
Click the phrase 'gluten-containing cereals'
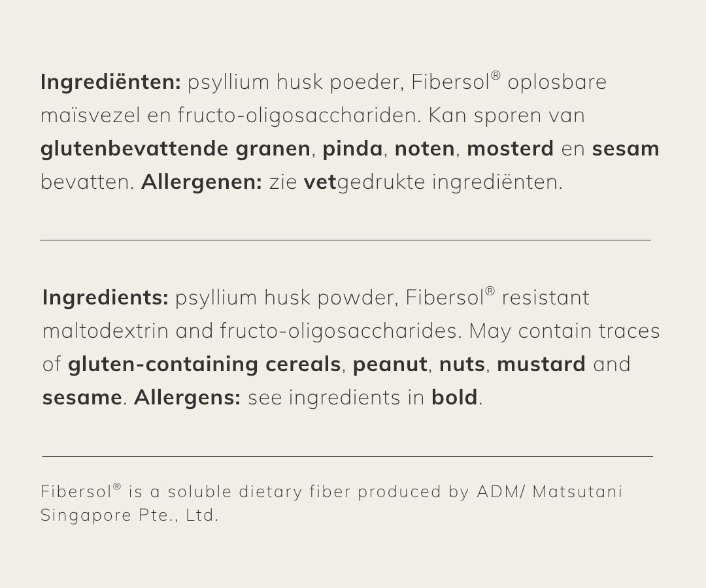click(204, 365)
